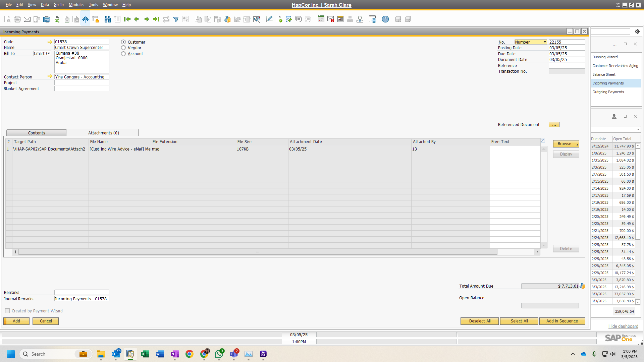
Task: Click the Print Preview toolbar icon
Action: click(x=7, y=19)
